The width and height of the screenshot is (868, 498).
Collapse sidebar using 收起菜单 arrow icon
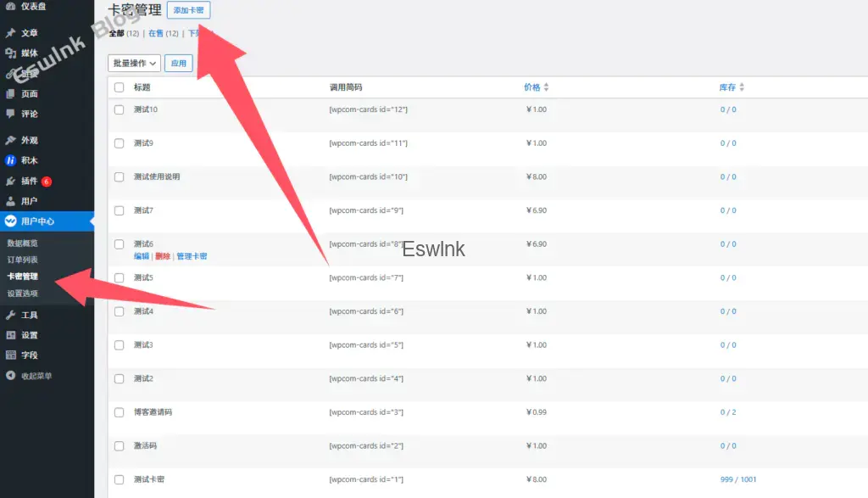coord(10,376)
